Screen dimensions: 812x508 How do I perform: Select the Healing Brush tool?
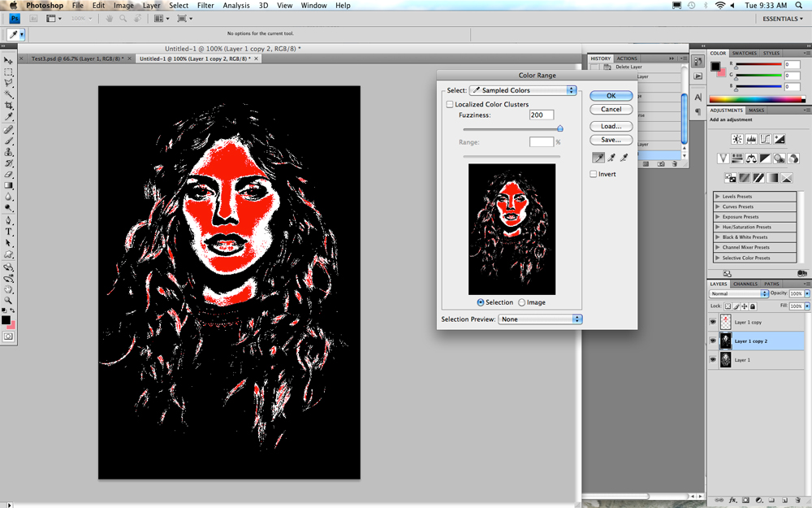pos(8,129)
